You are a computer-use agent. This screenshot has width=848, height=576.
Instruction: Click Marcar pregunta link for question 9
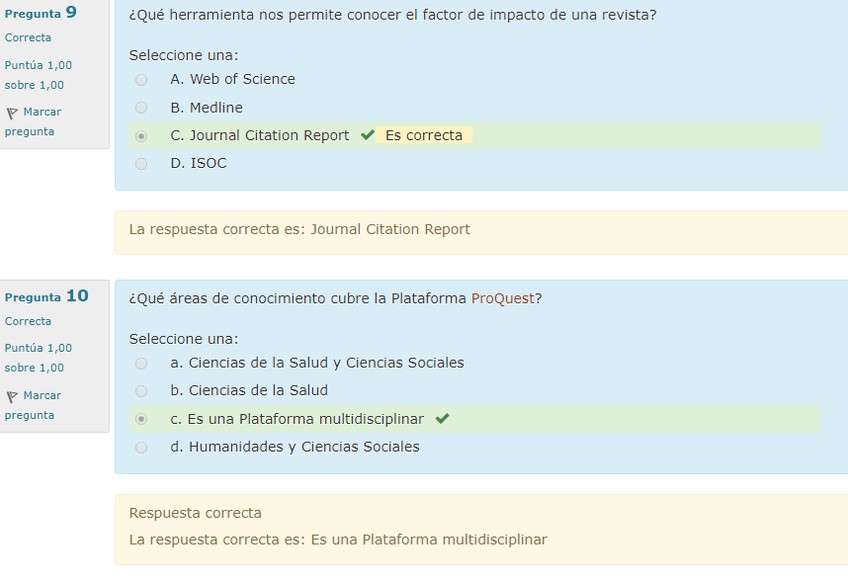click(33, 122)
